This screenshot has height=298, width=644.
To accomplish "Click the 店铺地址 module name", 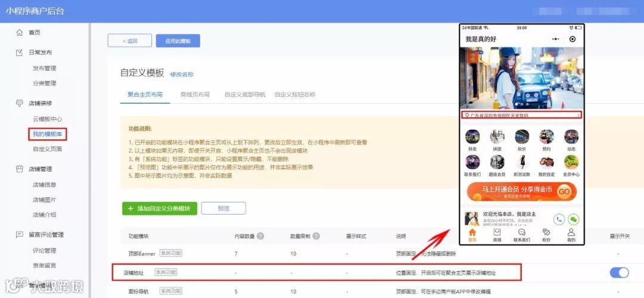I will [134, 272].
